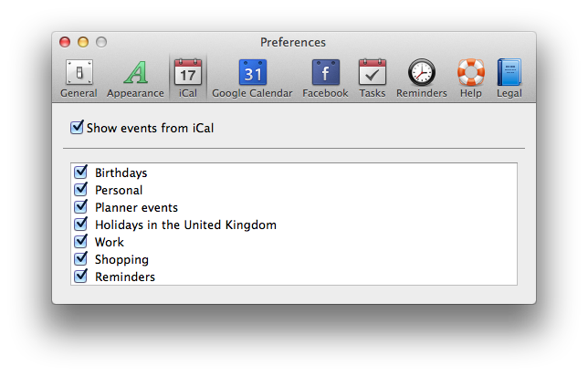588x376 pixels.
Task: Toggle Holidays in the United Kingdom checkbox
Action: tap(81, 225)
